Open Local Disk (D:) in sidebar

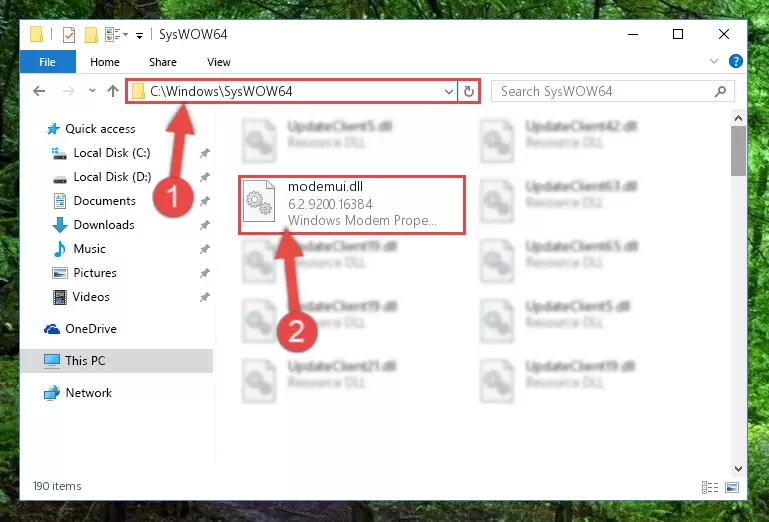pos(112,177)
